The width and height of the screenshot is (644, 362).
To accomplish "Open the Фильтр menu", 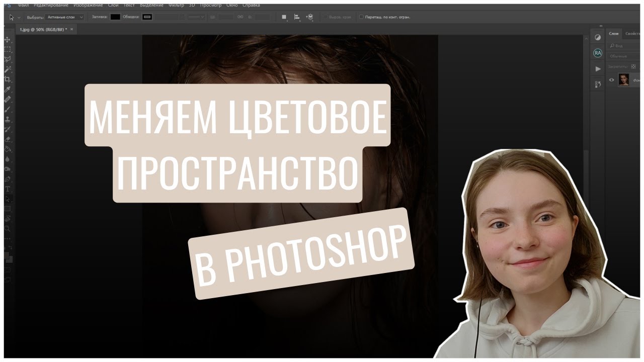I will tap(177, 5).
